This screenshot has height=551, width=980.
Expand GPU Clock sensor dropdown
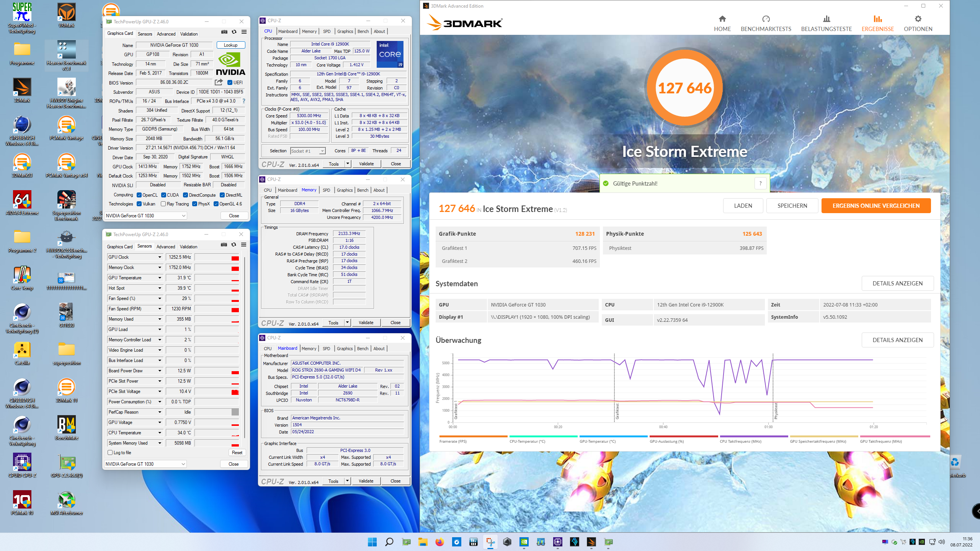160,257
